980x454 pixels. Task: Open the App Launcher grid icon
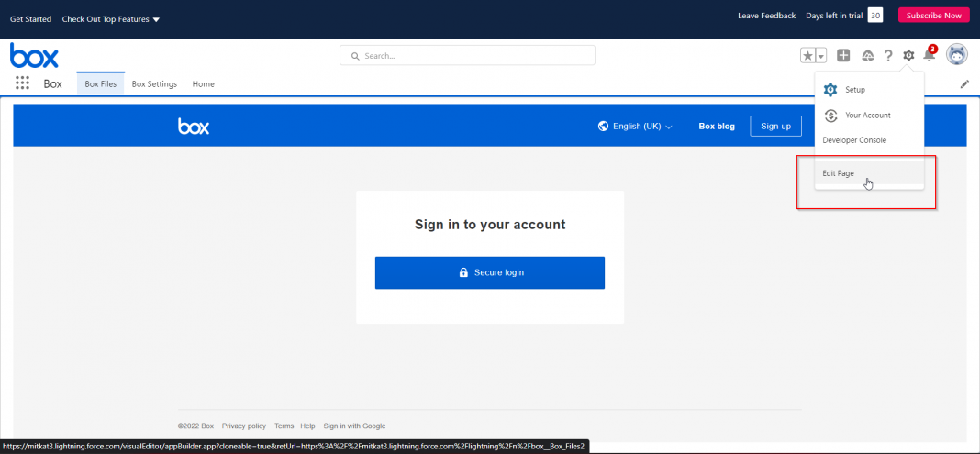coord(22,83)
